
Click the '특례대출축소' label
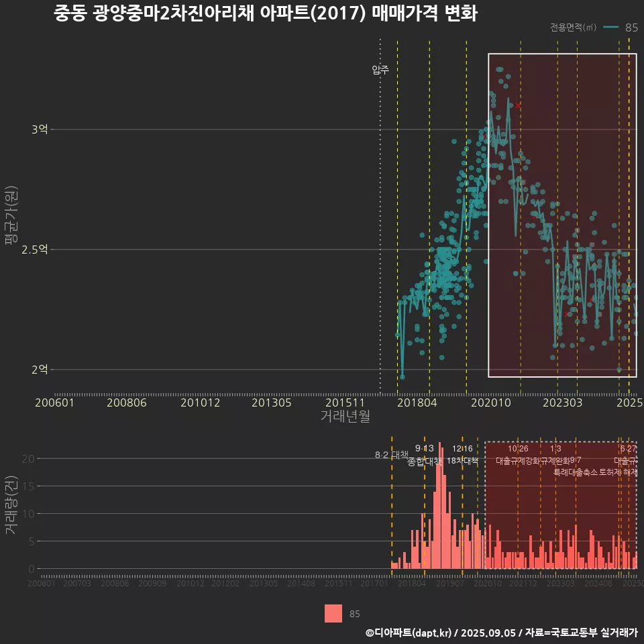(575, 472)
